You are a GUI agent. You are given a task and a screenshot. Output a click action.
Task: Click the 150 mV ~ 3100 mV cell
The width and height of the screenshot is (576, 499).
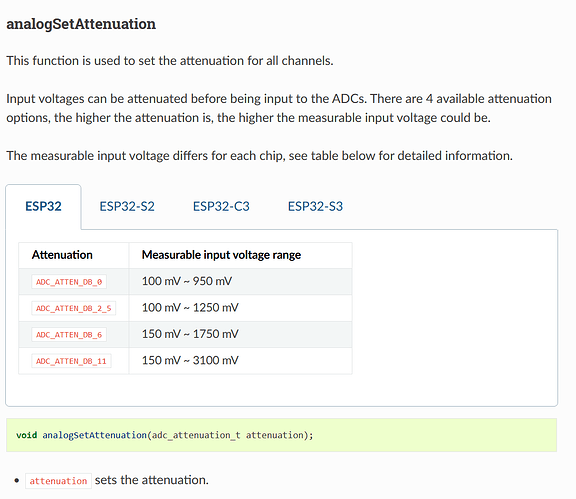click(x=240, y=361)
